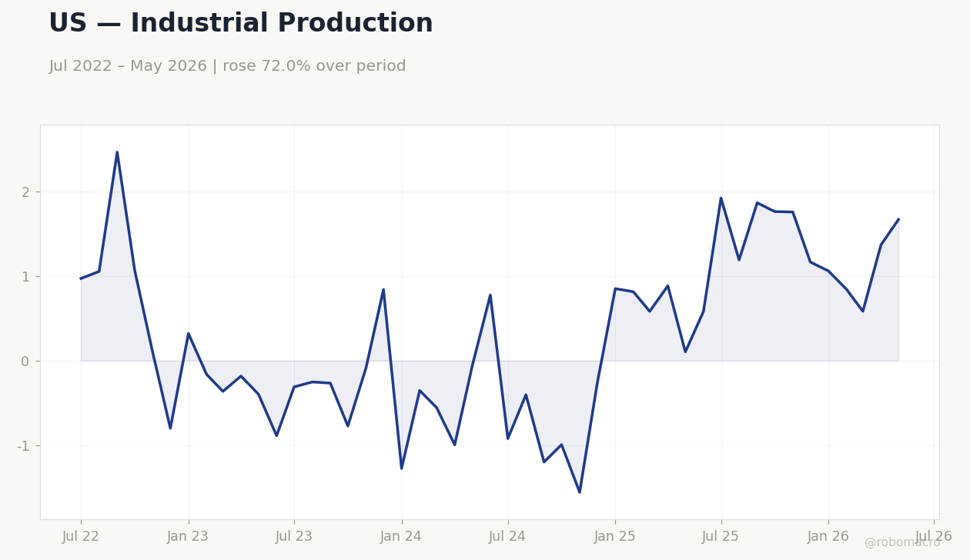
Task: Click the final data point at the line's right end
Action: tap(898, 219)
